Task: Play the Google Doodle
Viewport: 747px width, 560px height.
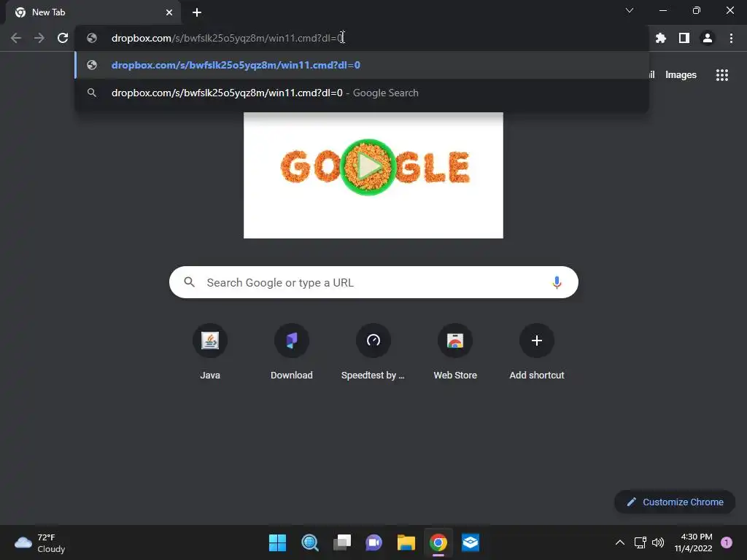Action: [x=368, y=167]
